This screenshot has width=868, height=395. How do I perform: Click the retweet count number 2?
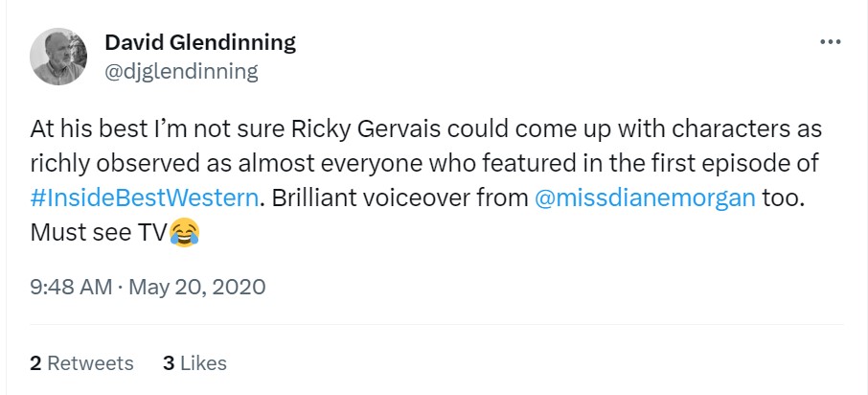coord(35,363)
